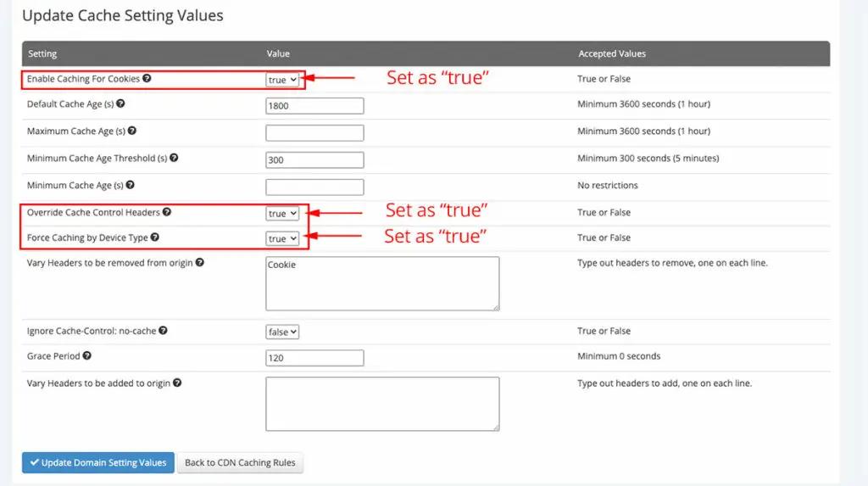
Task: Click the Setting column header
Action: point(42,53)
